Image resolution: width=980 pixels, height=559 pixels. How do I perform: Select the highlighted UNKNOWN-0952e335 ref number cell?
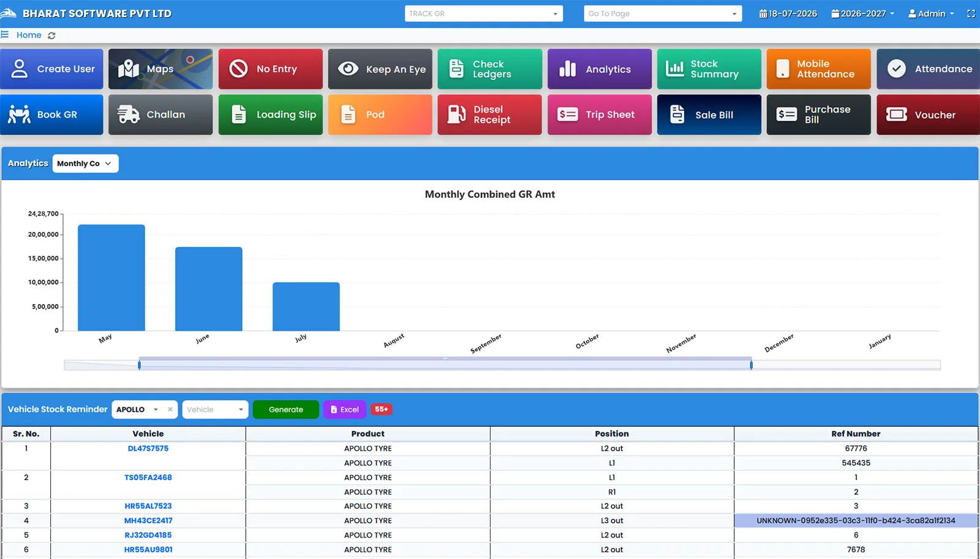(856, 521)
